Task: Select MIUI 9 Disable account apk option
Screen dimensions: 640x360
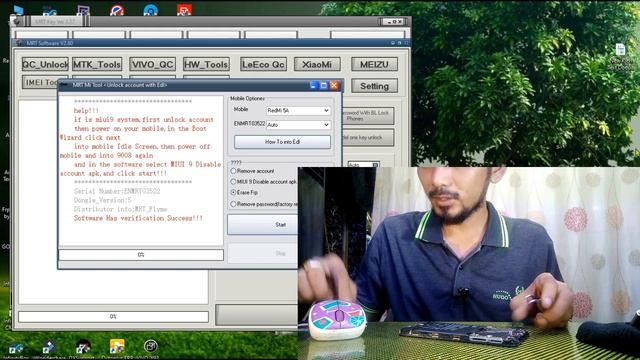Action: [264, 182]
